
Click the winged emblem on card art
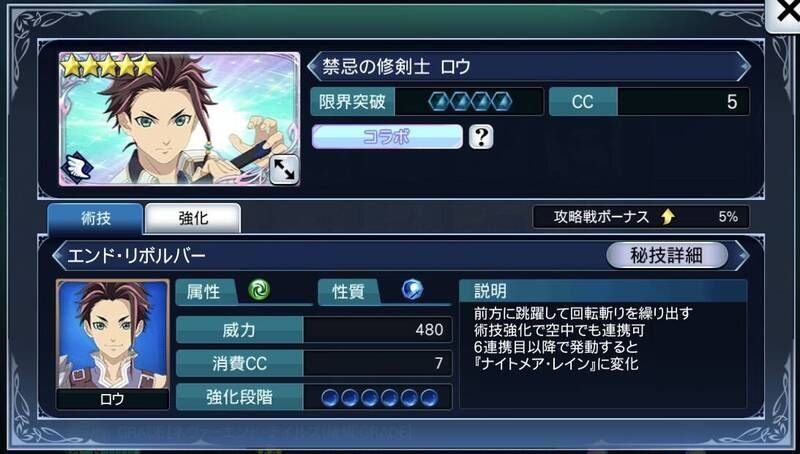[x=77, y=168]
